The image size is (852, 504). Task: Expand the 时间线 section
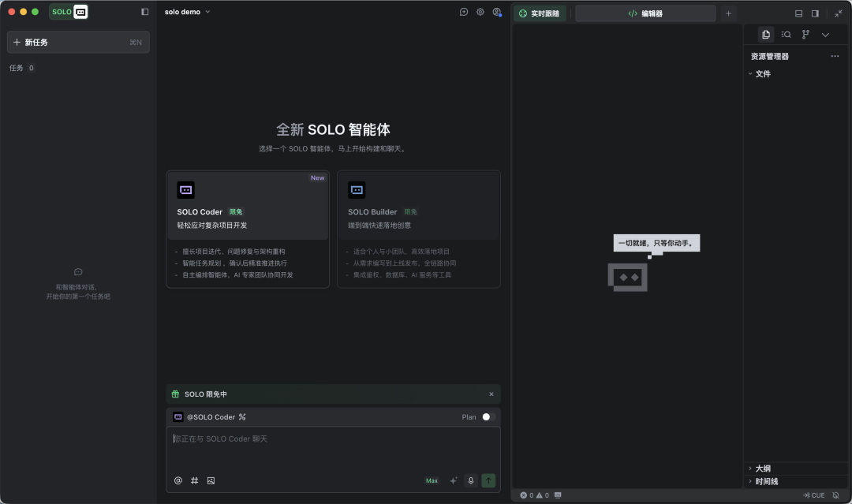click(x=764, y=480)
